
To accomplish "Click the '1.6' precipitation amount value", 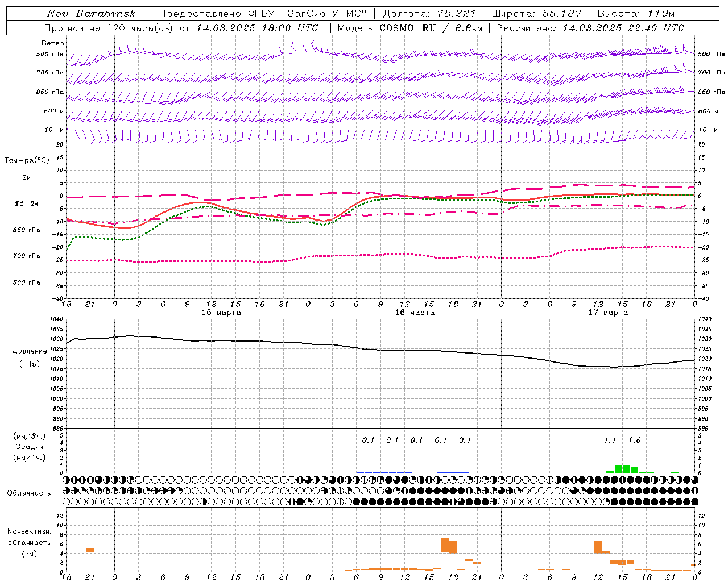I will 634,440.
